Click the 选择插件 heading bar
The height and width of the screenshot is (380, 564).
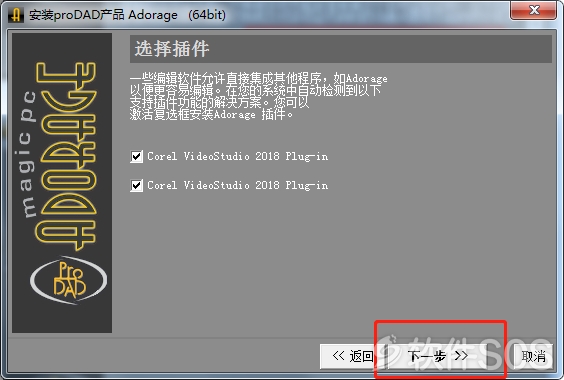click(341, 49)
